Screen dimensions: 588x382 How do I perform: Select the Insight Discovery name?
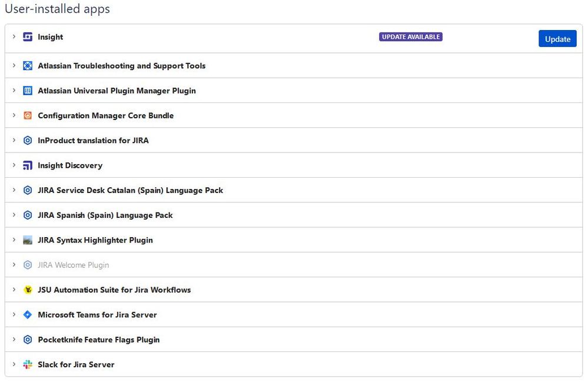(x=70, y=166)
